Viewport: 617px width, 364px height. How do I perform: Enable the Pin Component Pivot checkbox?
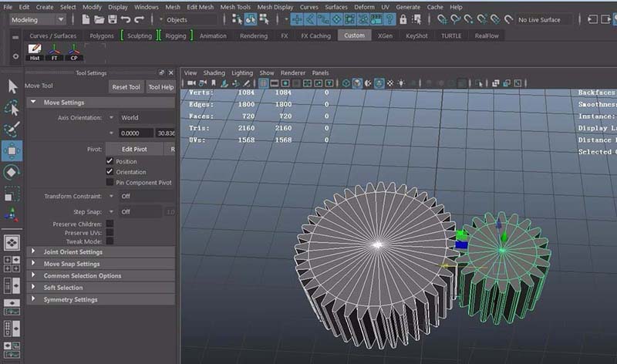click(x=110, y=183)
